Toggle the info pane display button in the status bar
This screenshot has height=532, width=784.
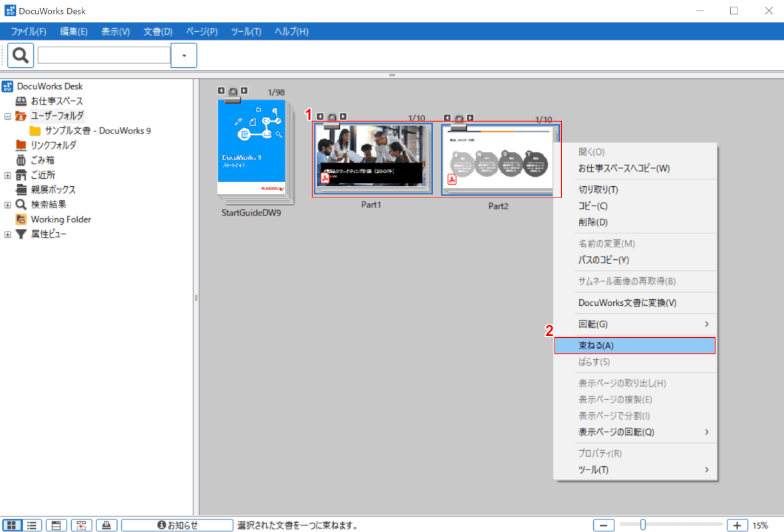point(56,525)
